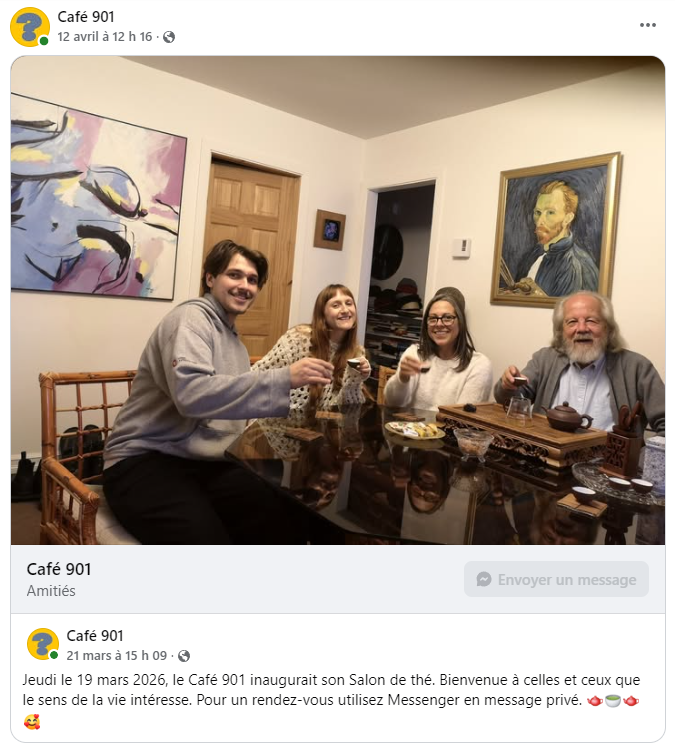675x749 pixels.
Task: Open Café 901 name in shared post
Action: [x=95, y=636]
